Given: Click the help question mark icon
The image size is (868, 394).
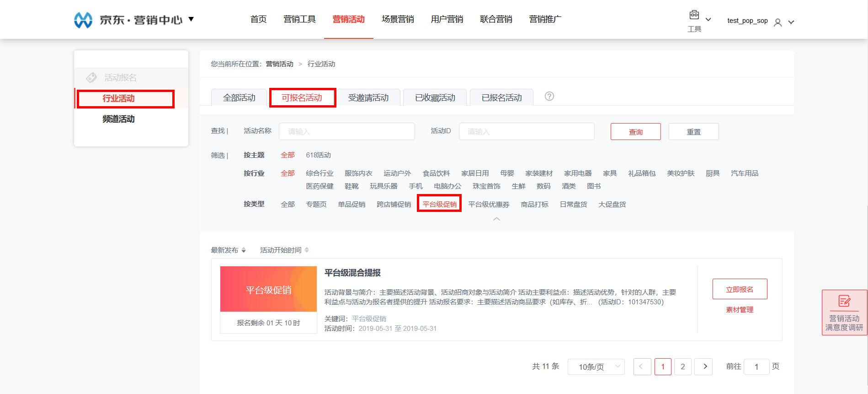Looking at the screenshot, I should coord(549,96).
